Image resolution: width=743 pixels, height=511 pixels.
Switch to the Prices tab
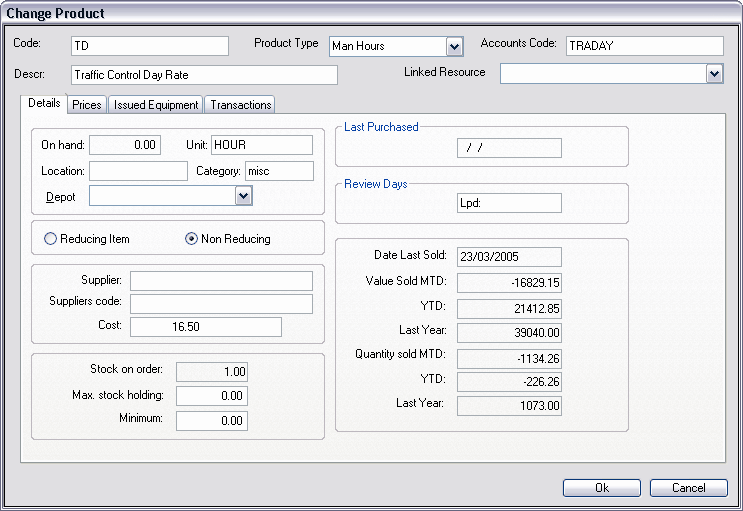pos(87,105)
